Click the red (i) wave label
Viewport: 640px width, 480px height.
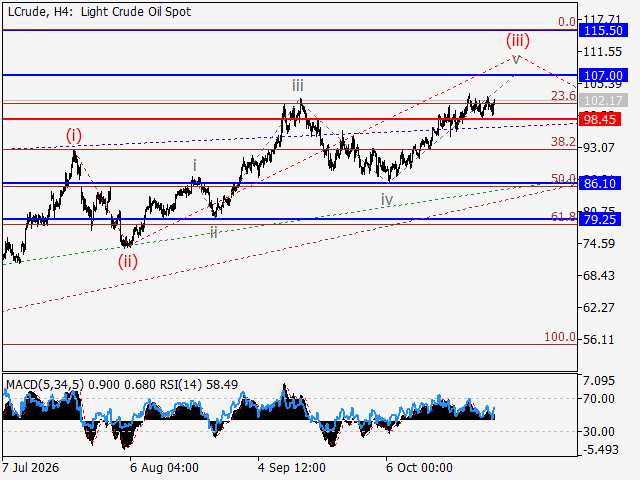point(74,136)
